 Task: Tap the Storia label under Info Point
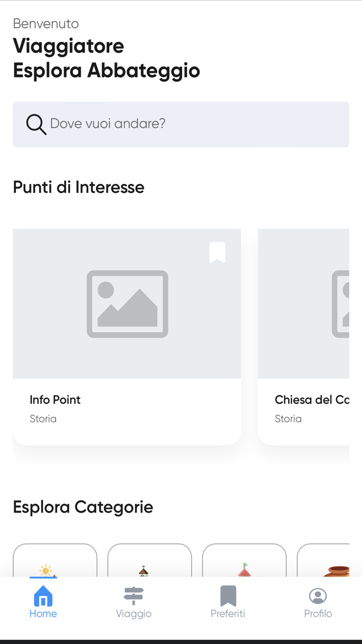click(43, 419)
